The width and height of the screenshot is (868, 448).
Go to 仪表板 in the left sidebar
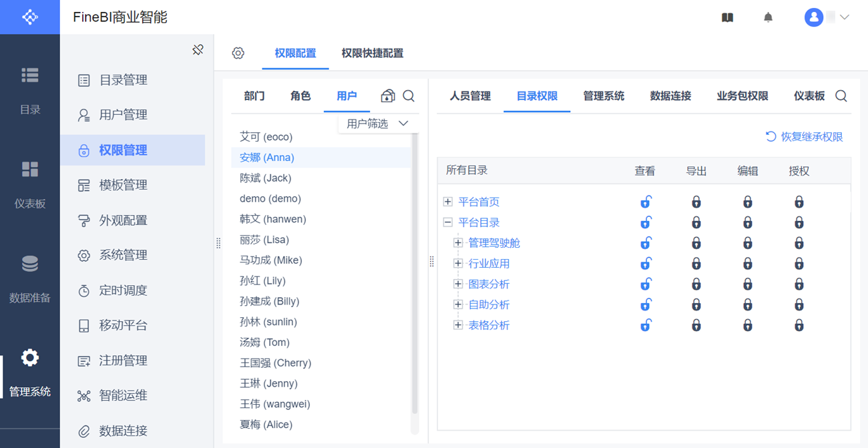click(x=30, y=184)
